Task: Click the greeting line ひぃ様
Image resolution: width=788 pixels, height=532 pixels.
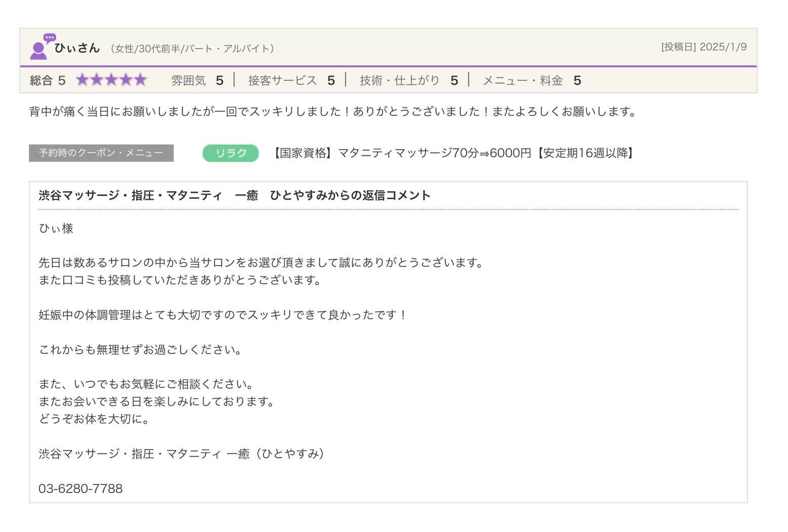Action: 56,229
